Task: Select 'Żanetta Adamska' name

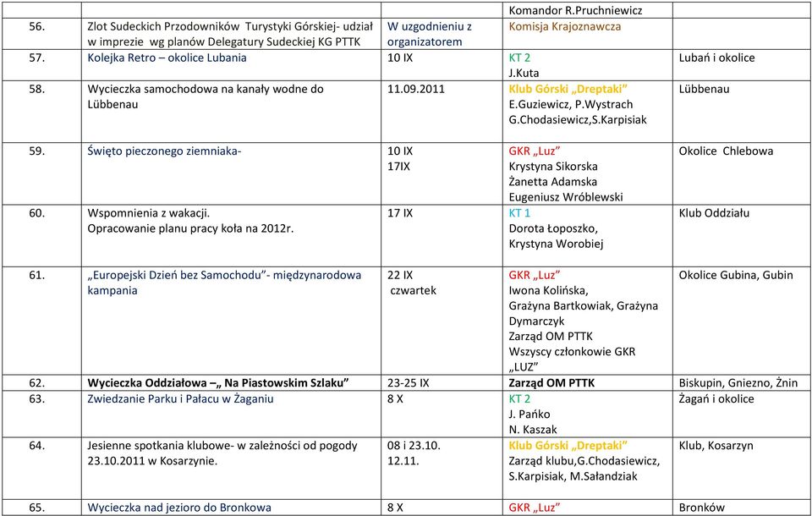Action: tap(552, 182)
